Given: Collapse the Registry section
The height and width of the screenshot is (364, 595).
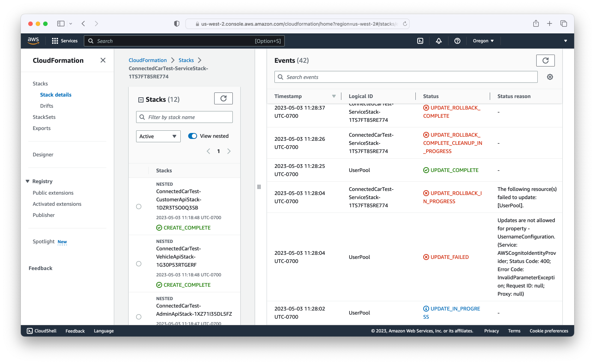Looking at the screenshot, I should point(28,181).
